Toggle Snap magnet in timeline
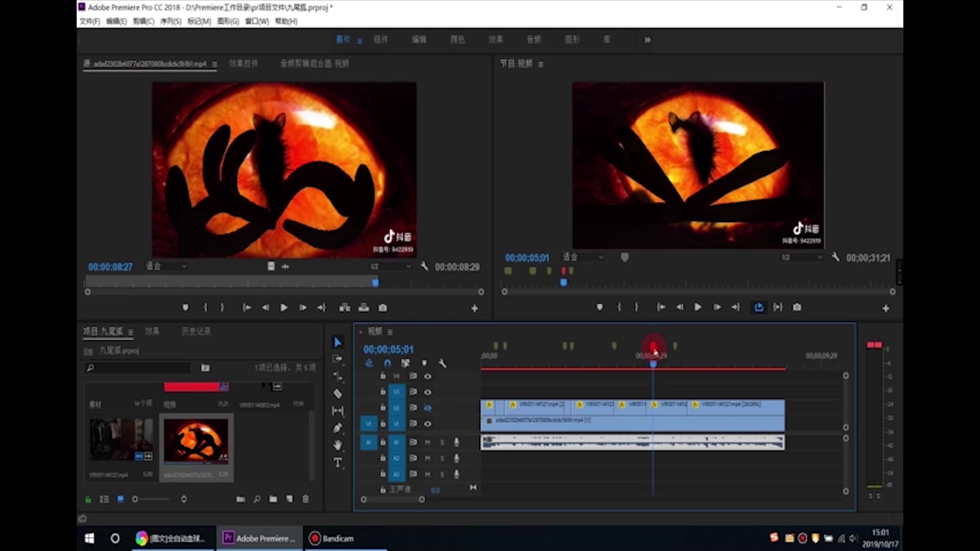 tap(387, 363)
